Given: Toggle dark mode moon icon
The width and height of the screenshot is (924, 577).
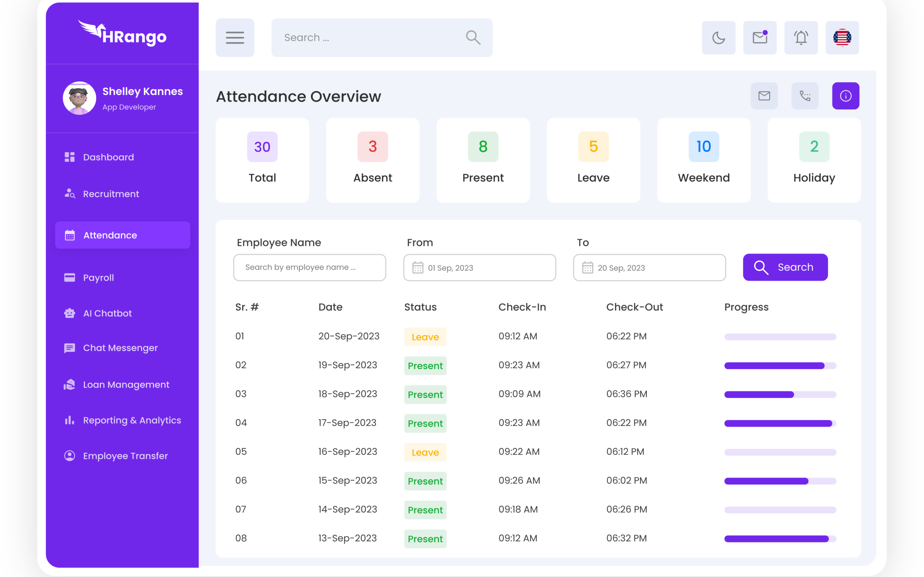Looking at the screenshot, I should click(718, 38).
